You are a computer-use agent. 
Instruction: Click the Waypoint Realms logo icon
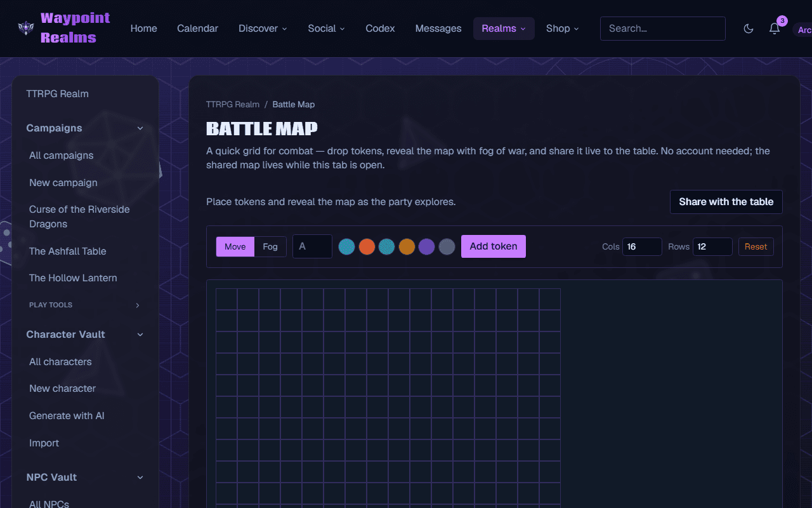pos(25,28)
